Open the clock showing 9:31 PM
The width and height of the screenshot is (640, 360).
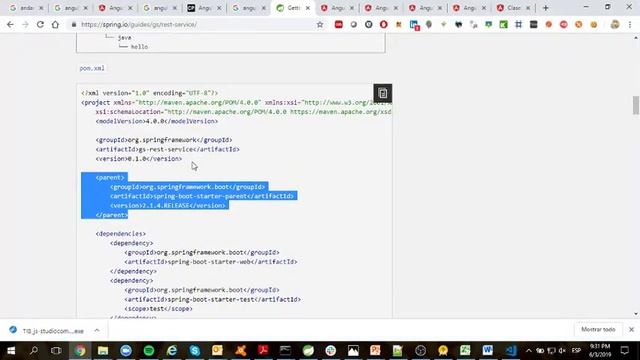(600, 351)
